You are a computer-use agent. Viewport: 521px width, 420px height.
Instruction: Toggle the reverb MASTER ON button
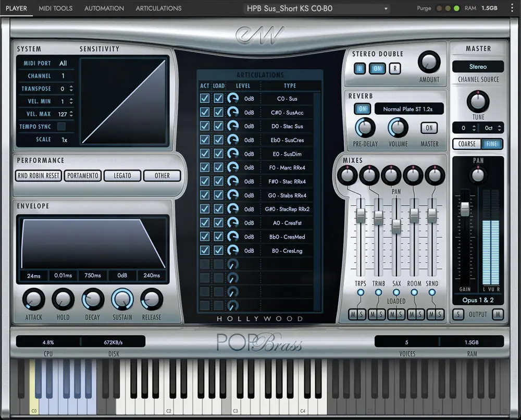coord(429,128)
